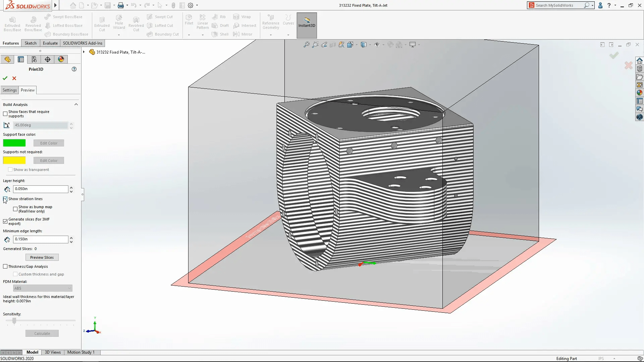Click the yellow supports-not-required swatch

(x=14, y=161)
